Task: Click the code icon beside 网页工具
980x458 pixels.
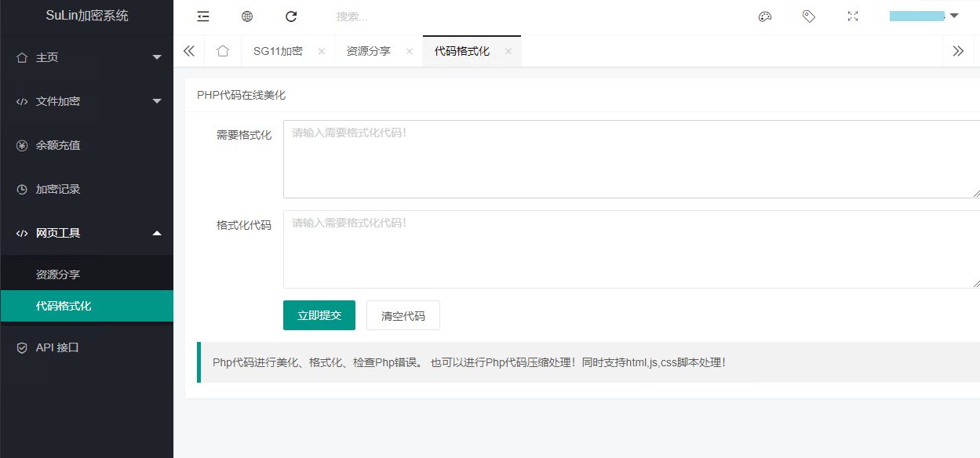Action: pyautogui.click(x=22, y=233)
